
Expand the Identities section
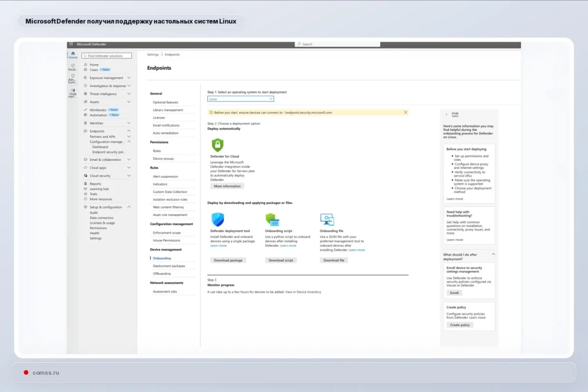point(129,123)
